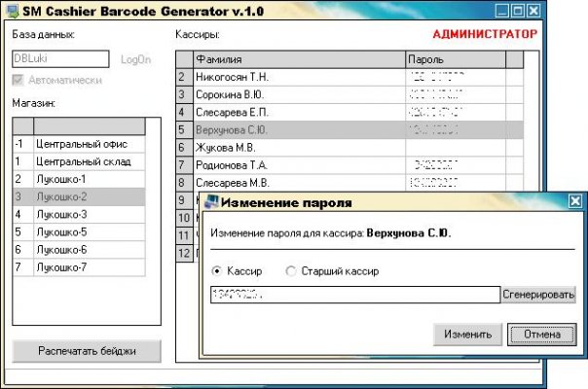Click row header 6 in cashiers table
The image size is (588, 389).
[185, 148]
